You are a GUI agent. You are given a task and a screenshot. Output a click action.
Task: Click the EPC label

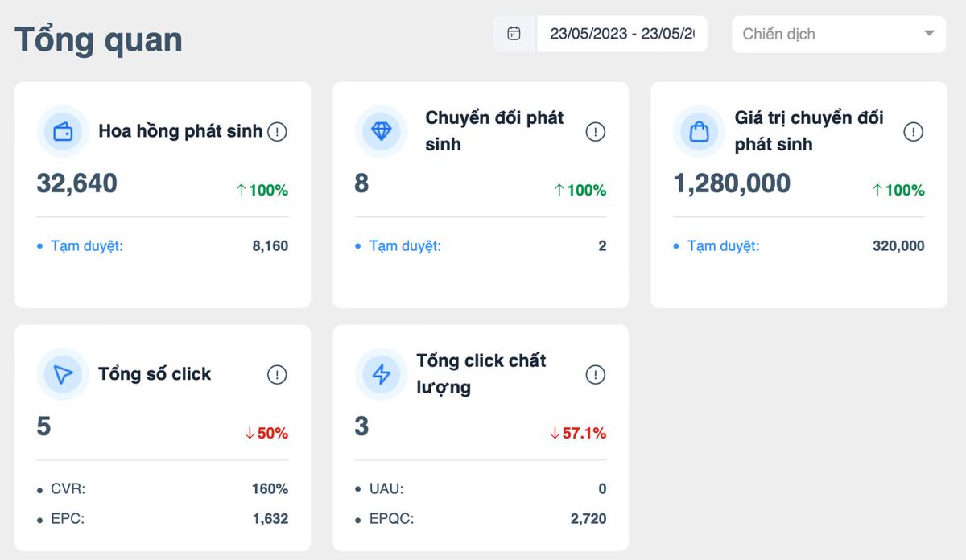pos(68,519)
